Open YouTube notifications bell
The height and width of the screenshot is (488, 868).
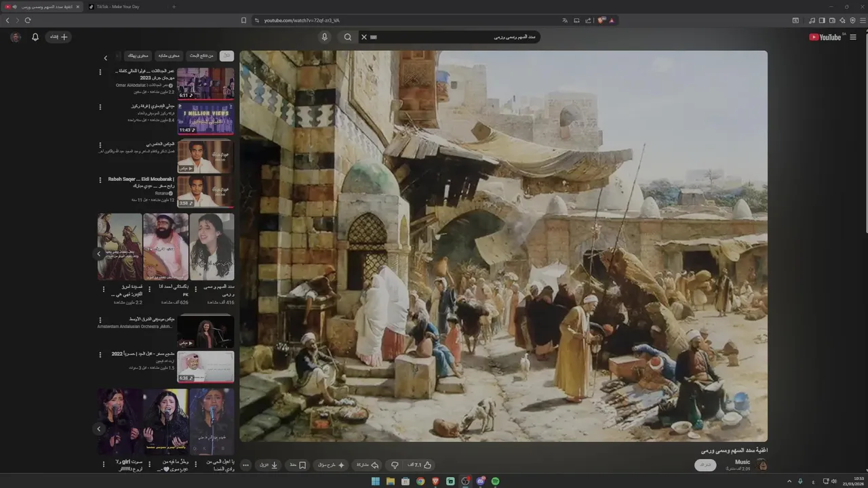click(35, 37)
